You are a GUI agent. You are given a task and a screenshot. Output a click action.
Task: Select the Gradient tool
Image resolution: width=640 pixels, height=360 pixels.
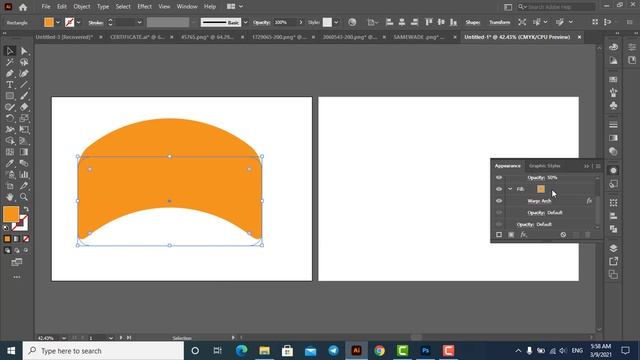[24, 152]
